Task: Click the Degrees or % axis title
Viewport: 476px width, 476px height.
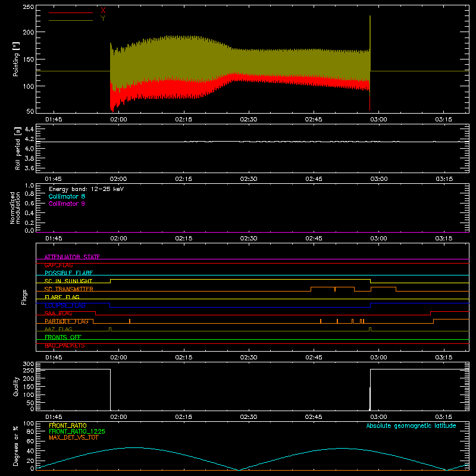Action: (16, 446)
